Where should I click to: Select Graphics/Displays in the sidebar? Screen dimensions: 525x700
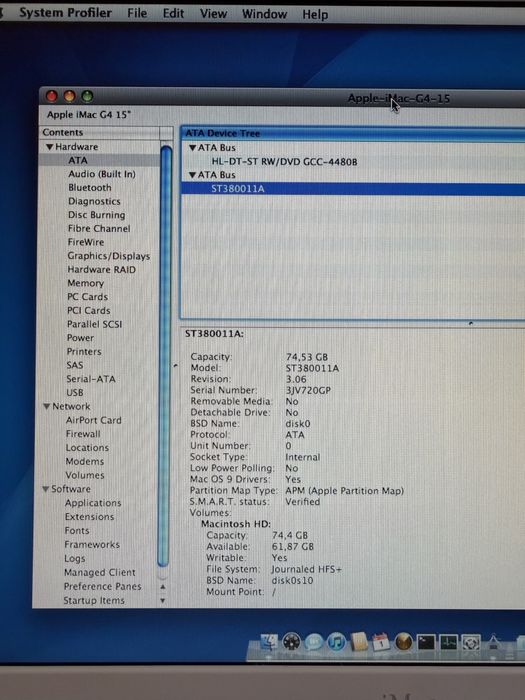[x=108, y=256]
